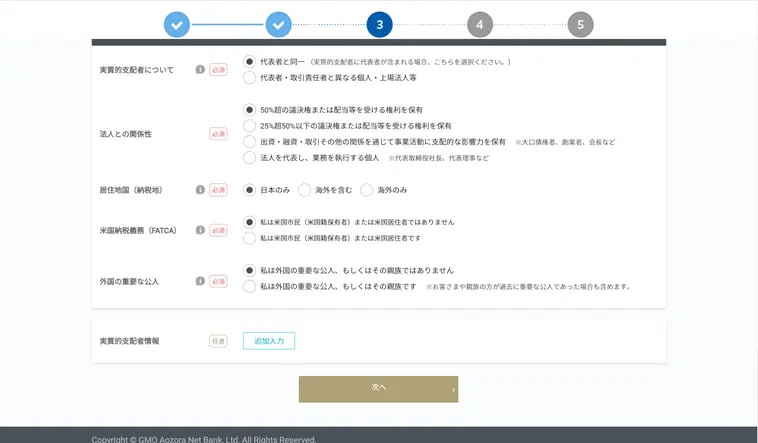Image resolution: width=758 pixels, height=443 pixels.
Task: Select 代表者・取引責任者と異なる個人・上場法人等 option
Action: 250,78
